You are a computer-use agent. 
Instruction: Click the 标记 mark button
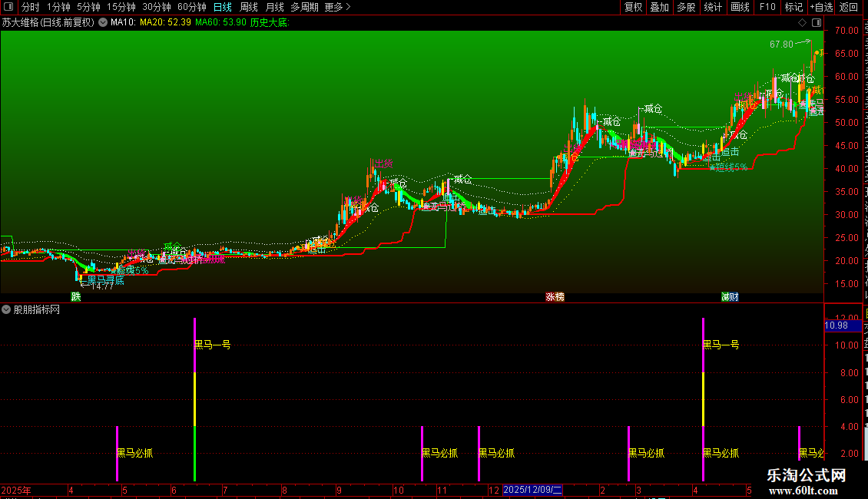793,7
